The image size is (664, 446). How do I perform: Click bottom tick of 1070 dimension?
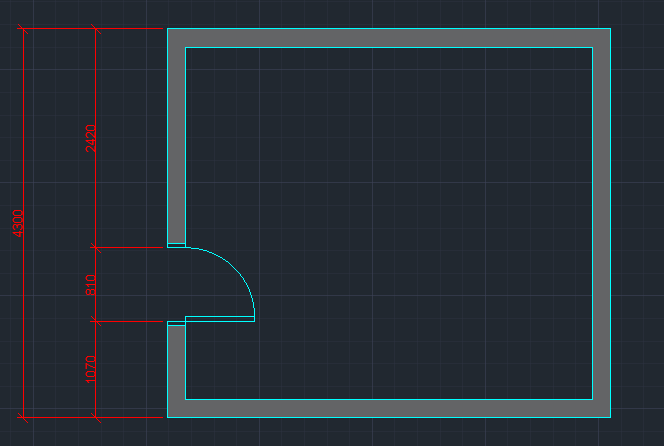tap(96, 416)
